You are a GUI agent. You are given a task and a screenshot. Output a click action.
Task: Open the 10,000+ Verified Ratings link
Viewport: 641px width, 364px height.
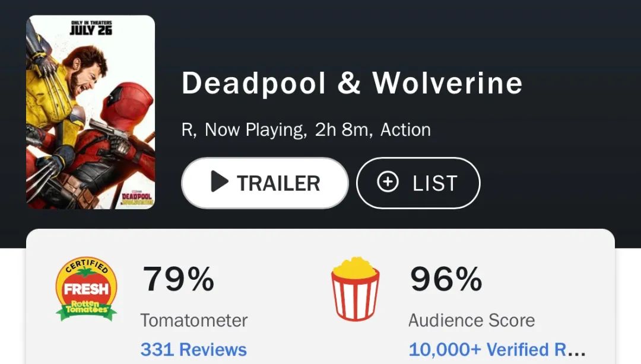(497, 349)
